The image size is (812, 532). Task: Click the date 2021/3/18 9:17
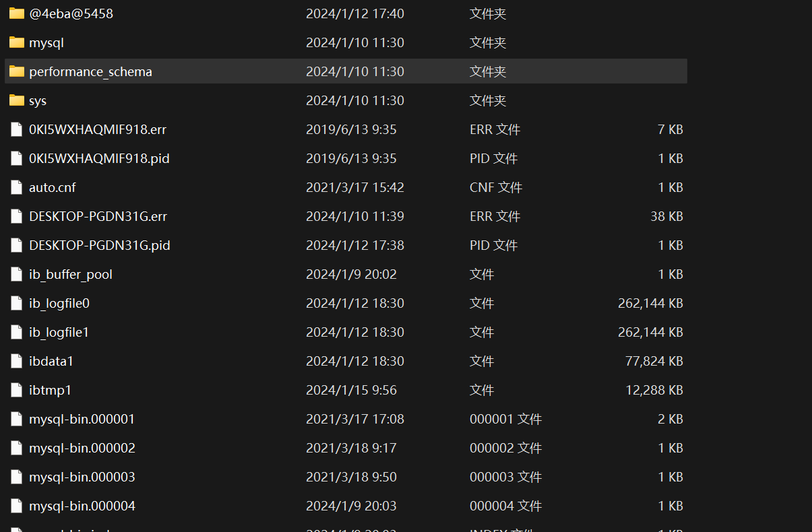(351, 448)
